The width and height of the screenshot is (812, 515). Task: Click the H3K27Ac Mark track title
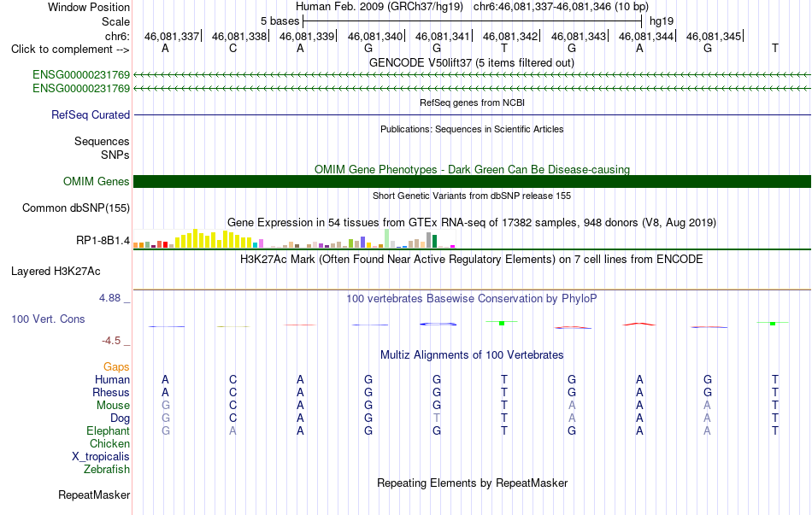click(472, 259)
